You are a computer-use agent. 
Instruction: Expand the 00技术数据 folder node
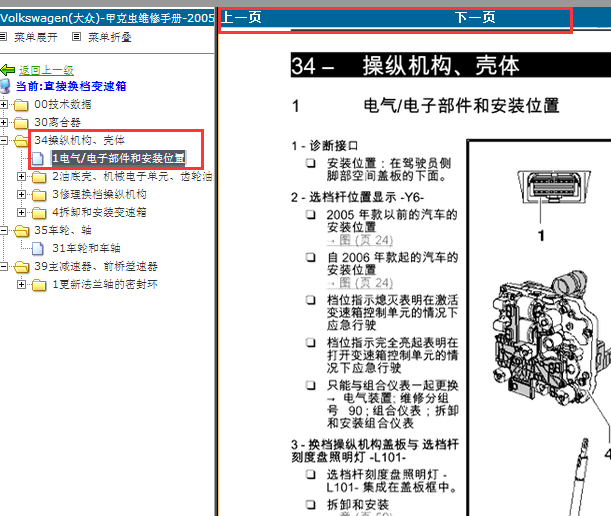coord(4,104)
